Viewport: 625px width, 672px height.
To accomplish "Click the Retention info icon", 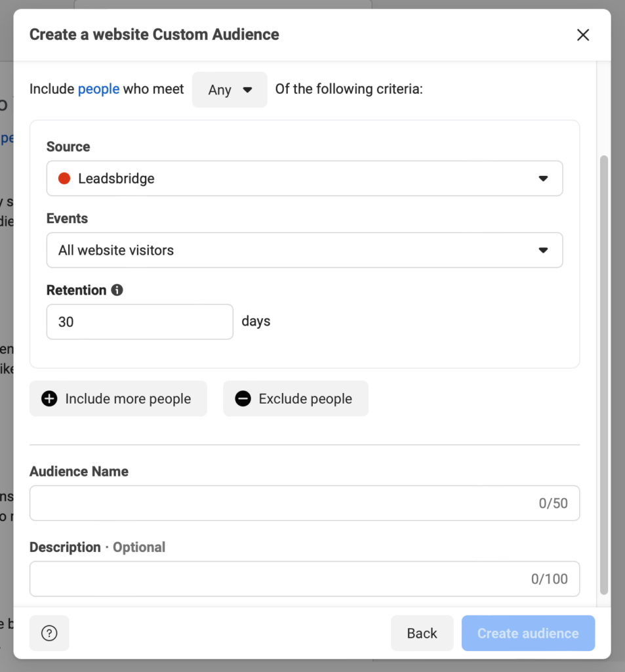I will point(117,290).
